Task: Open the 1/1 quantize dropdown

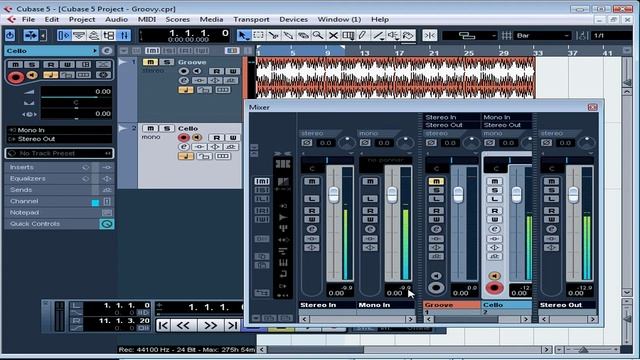Action: tap(612, 36)
